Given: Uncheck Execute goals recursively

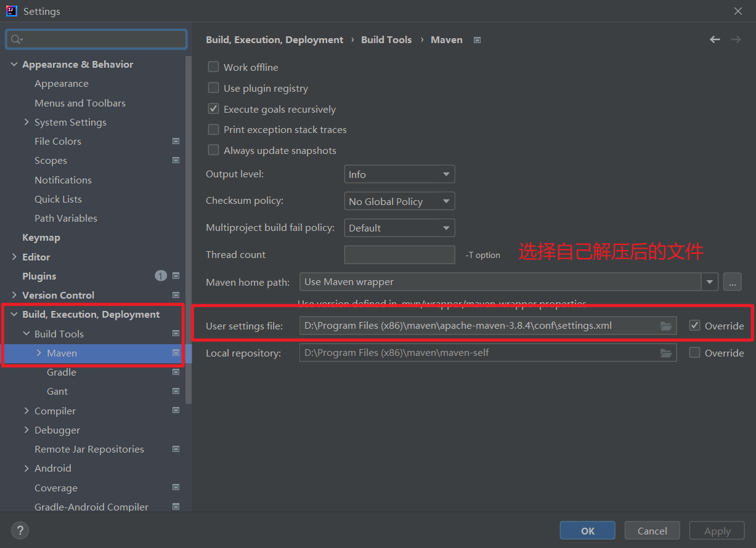Looking at the screenshot, I should point(213,109).
